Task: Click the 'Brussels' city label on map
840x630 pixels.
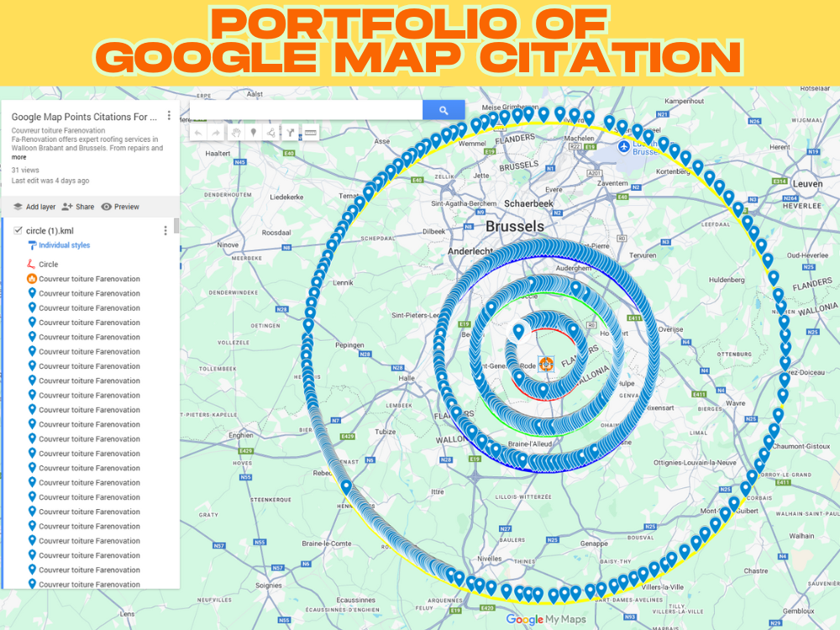Action: point(515,227)
